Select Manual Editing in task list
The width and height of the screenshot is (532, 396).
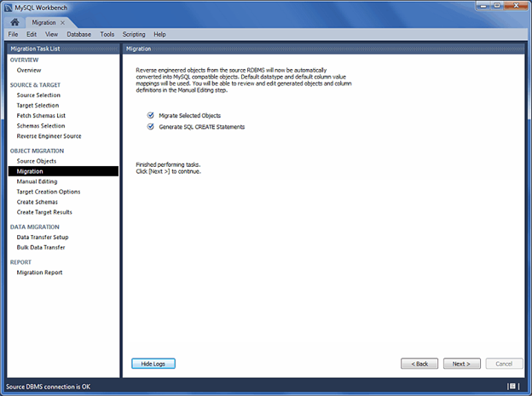37,181
